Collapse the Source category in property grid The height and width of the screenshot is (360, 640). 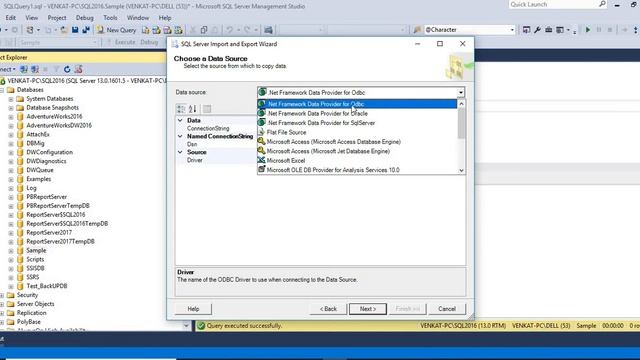click(x=180, y=152)
